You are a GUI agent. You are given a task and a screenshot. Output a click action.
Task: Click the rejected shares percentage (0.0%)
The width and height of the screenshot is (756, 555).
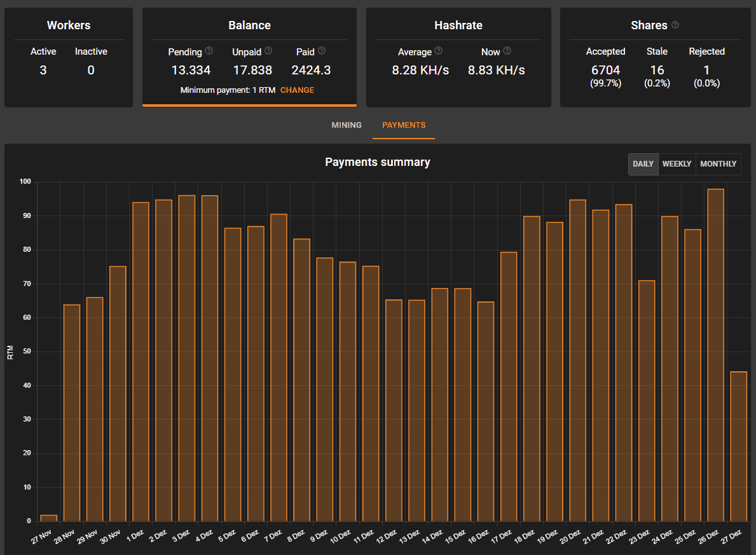(707, 83)
